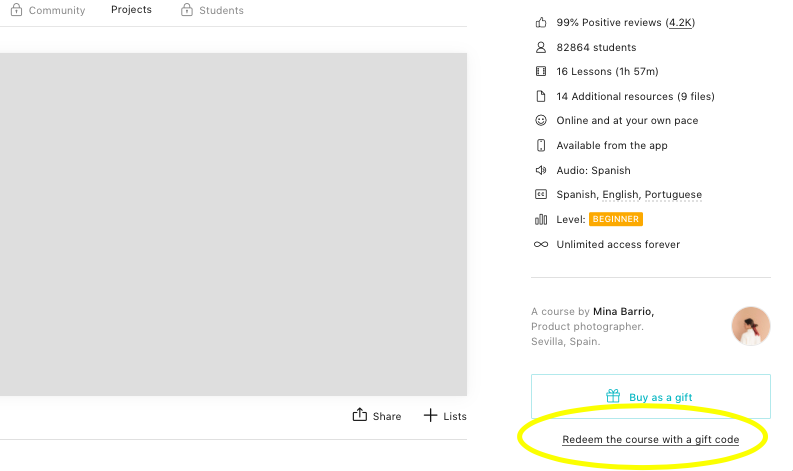Select Portuguese subtitle language
This screenshot has width=793, height=471.
(x=673, y=195)
